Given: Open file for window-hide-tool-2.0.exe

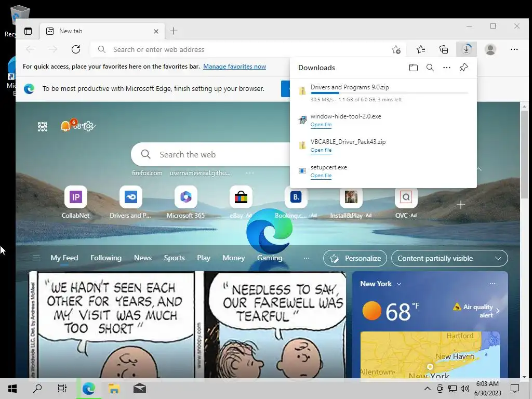Looking at the screenshot, I should click(x=321, y=125).
